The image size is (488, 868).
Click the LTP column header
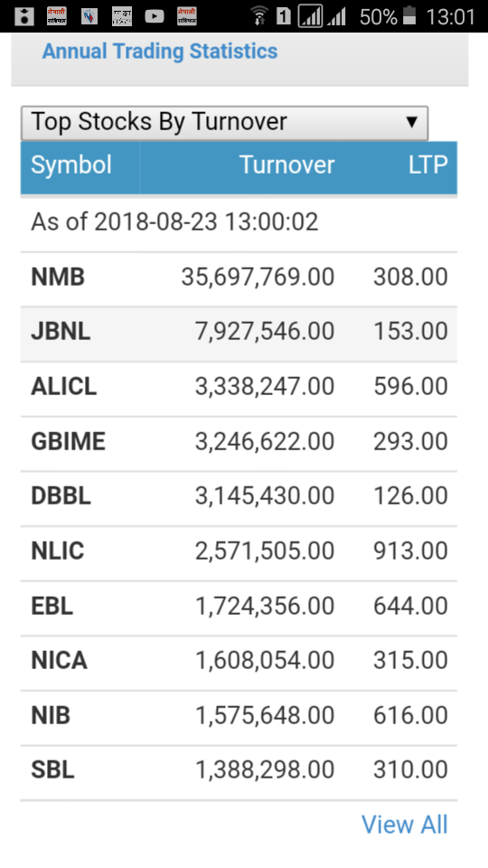point(428,165)
